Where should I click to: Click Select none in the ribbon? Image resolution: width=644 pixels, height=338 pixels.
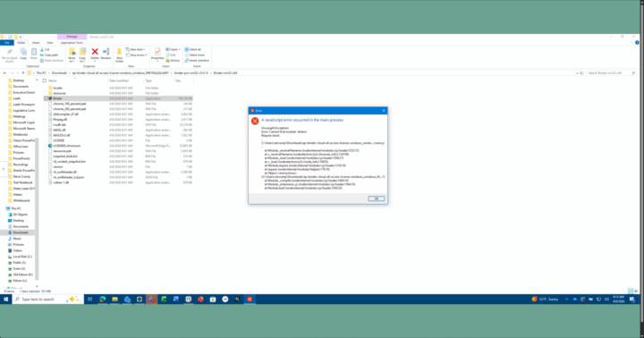[195, 55]
